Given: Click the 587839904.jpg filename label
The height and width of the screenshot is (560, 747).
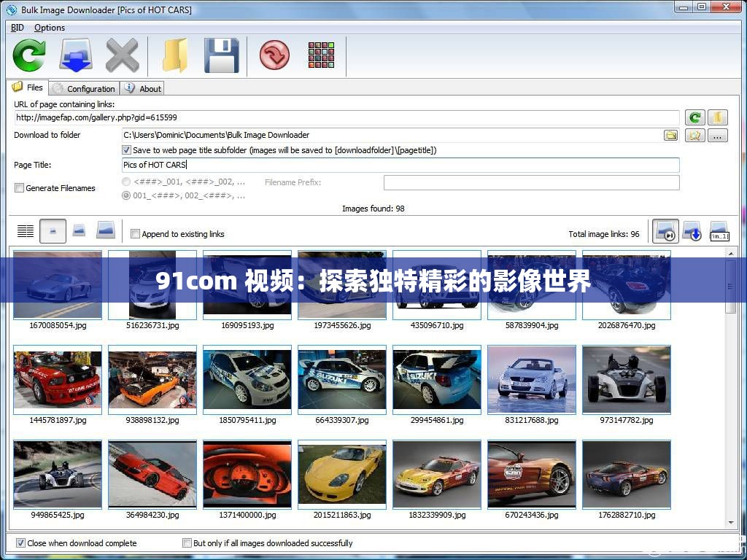Looking at the screenshot, I should [x=532, y=325].
